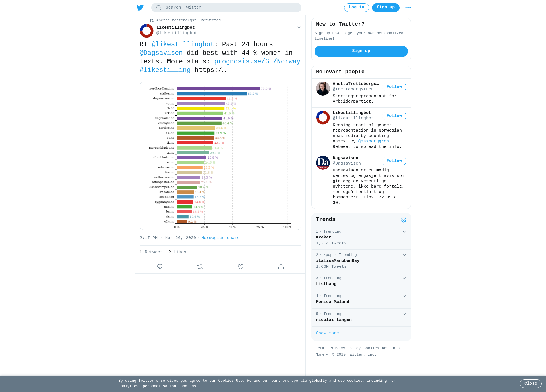Viewport: 546px width, 392px height.
Task: Click the Log in button
Action: (356, 7)
